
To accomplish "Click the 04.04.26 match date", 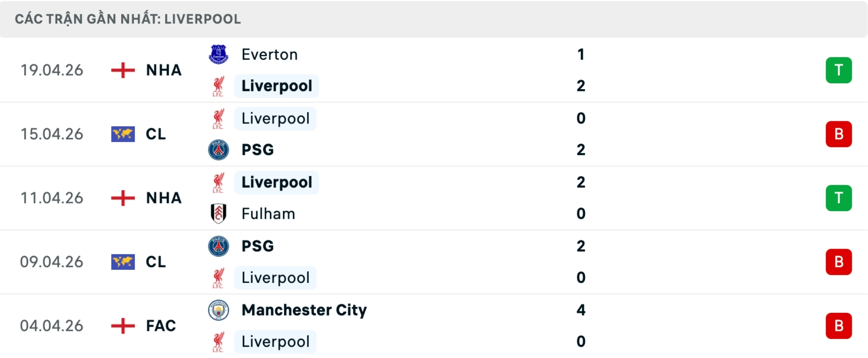I will pyautogui.click(x=52, y=325).
